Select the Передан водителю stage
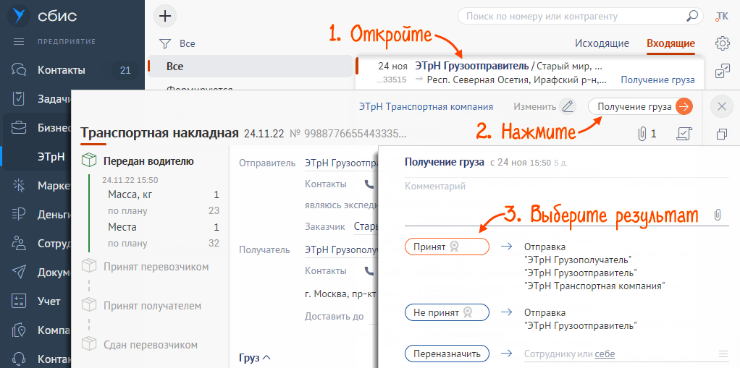 [x=148, y=161]
